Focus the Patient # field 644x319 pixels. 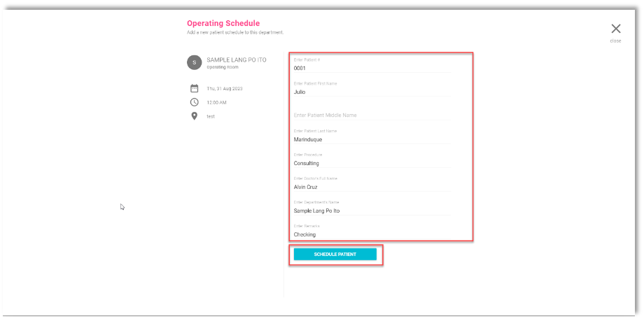371,69
